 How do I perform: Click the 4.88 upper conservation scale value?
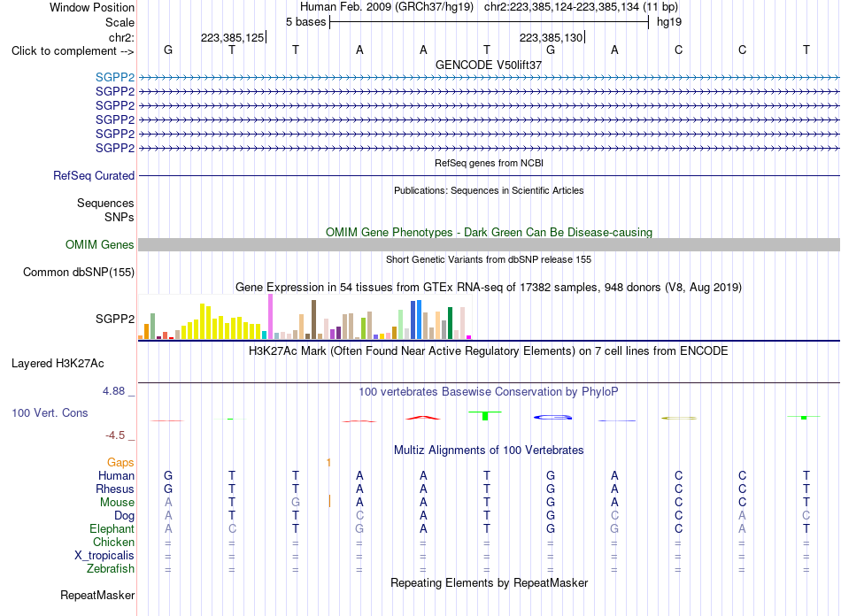[113, 391]
